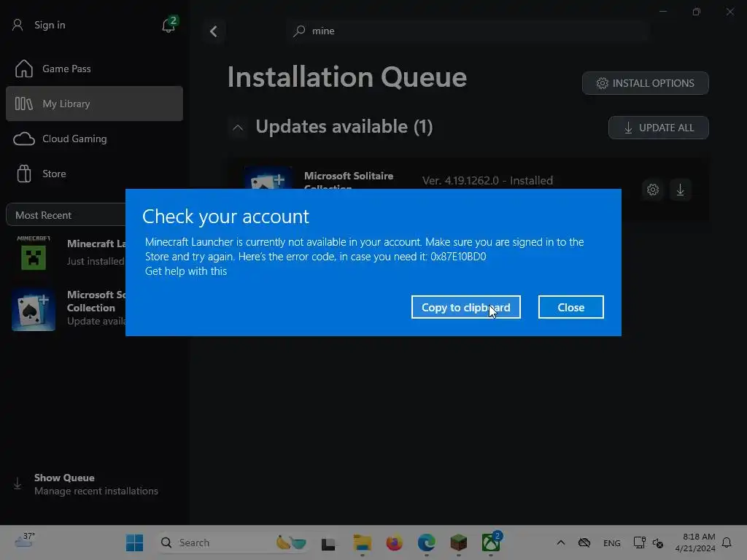Image resolution: width=747 pixels, height=560 pixels.
Task: Click the Minecraft Launcher creeper thumbnail
Action: (34, 253)
